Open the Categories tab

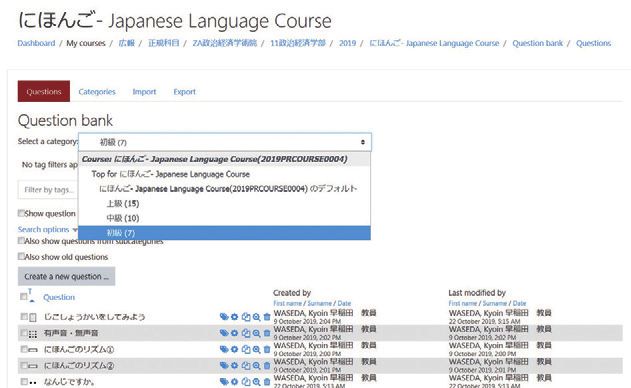click(x=97, y=92)
